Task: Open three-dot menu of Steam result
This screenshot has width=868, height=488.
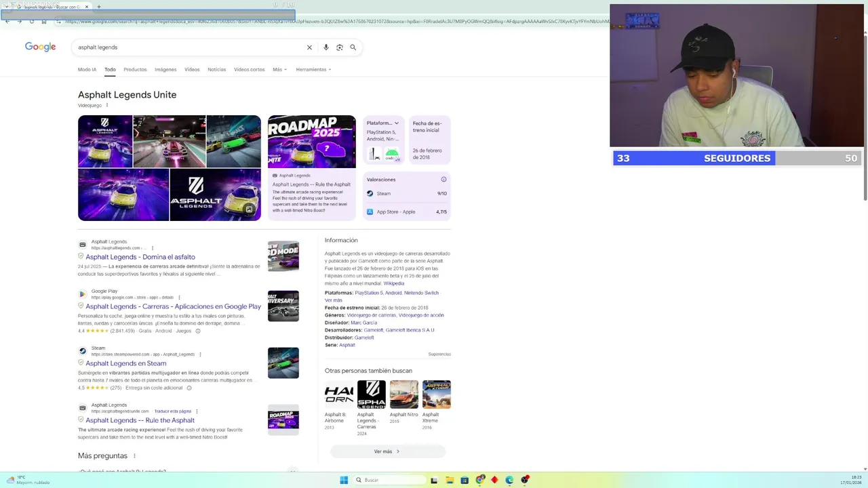Action: [x=200, y=354]
